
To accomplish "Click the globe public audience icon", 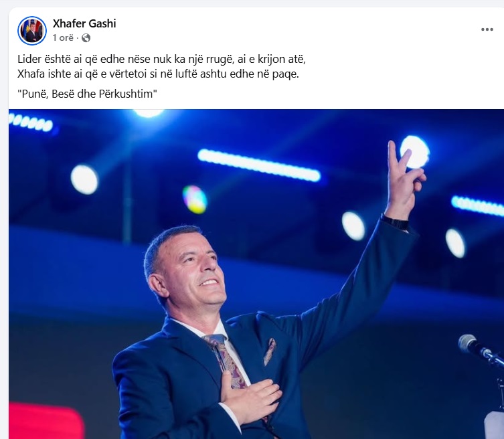I will pyautogui.click(x=86, y=38).
